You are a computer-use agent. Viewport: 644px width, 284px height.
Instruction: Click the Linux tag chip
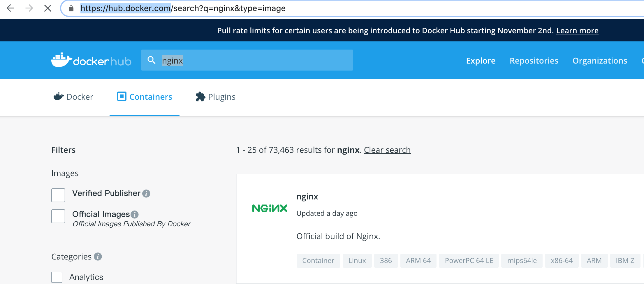pos(357,260)
